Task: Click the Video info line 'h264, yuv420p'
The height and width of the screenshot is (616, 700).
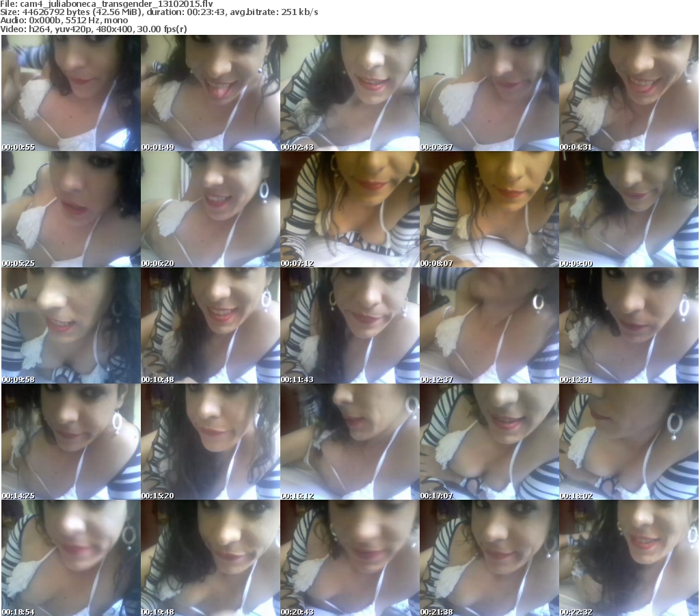Action: click(94, 29)
